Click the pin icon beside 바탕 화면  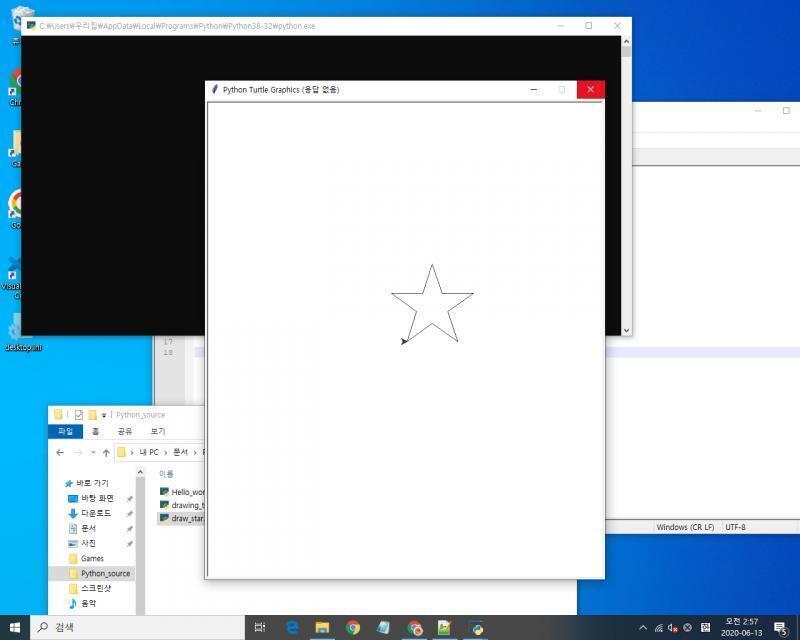tap(130, 499)
